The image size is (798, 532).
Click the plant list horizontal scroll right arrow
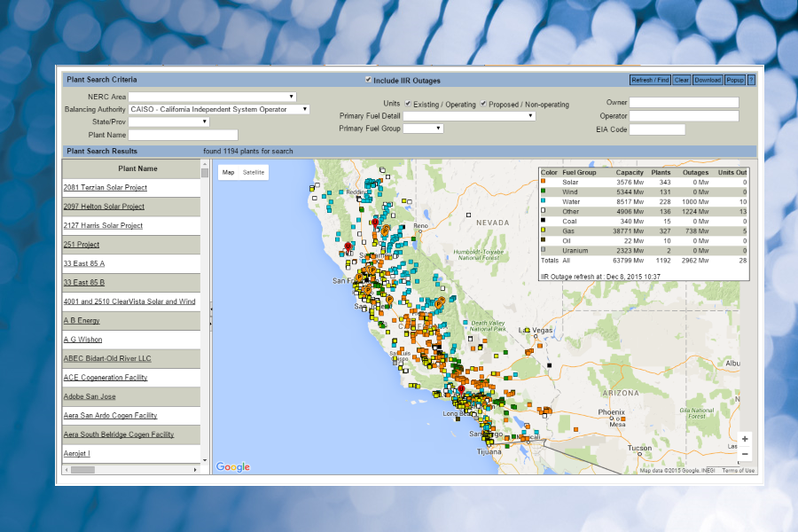[x=195, y=469]
